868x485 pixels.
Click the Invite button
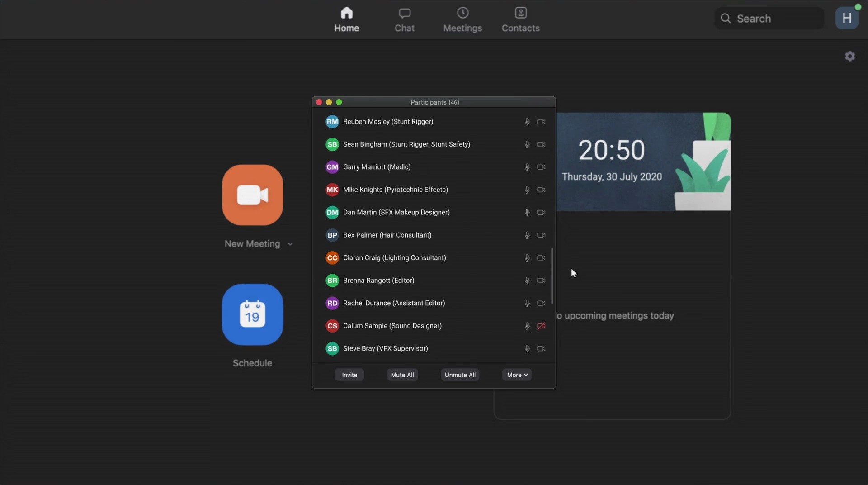[x=349, y=375]
